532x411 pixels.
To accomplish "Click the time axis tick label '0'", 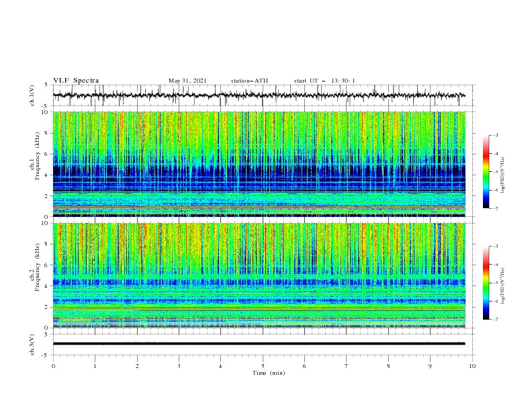I will click(53, 366).
